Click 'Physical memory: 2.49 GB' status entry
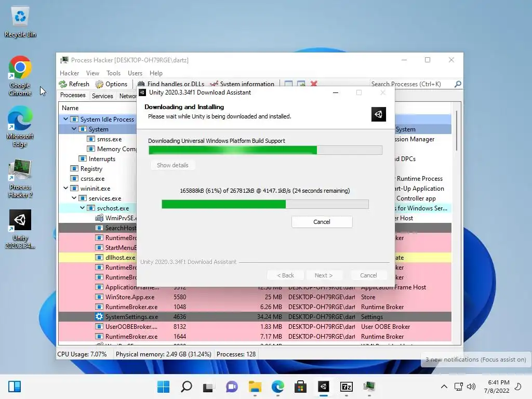Screen dimensions: 532x399 click(164, 354)
